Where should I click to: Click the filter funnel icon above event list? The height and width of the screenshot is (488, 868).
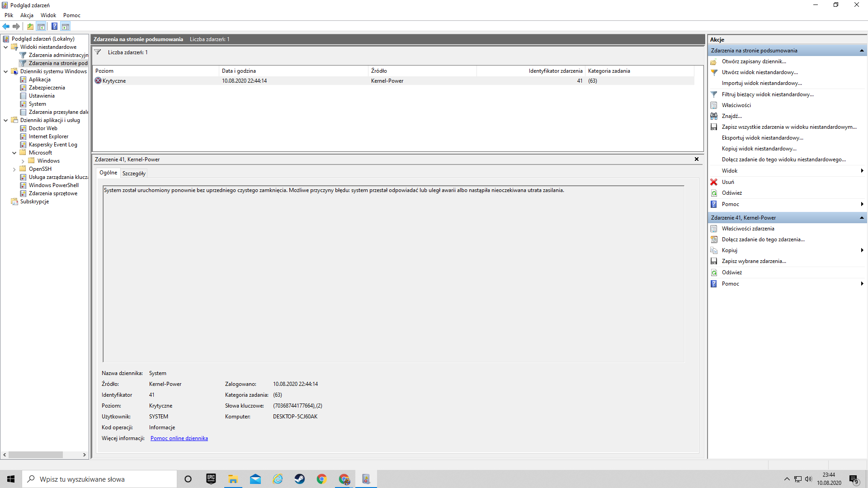98,52
